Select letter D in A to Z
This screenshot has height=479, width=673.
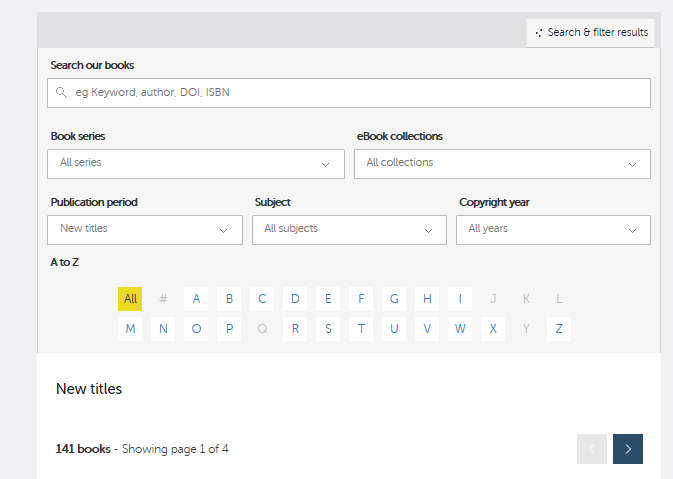coord(295,299)
